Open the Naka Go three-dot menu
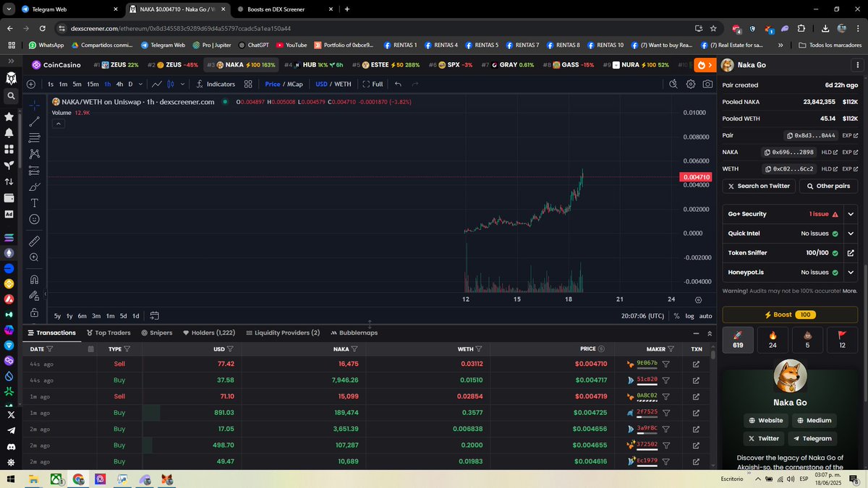Screen dimensions: 868x488 tap(858, 65)
